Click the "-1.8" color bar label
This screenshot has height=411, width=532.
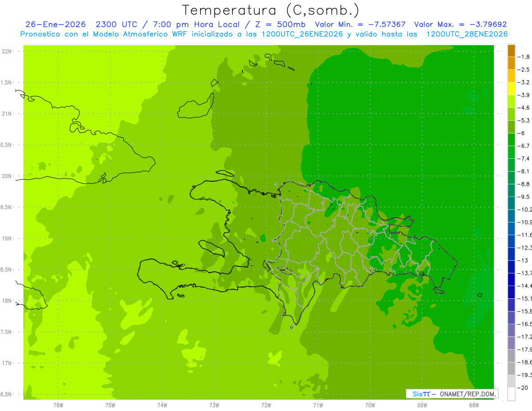(x=524, y=57)
